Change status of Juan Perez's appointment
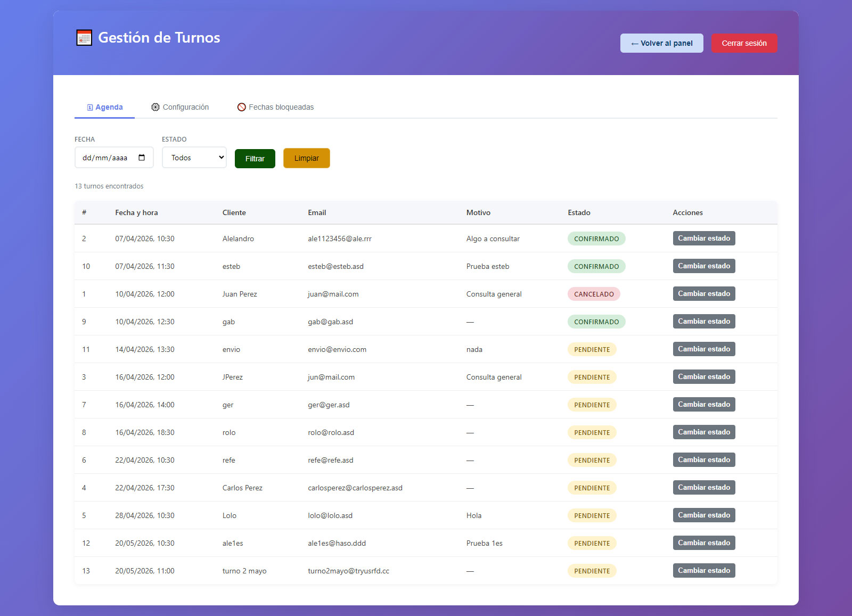 click(x=704, y=294)
